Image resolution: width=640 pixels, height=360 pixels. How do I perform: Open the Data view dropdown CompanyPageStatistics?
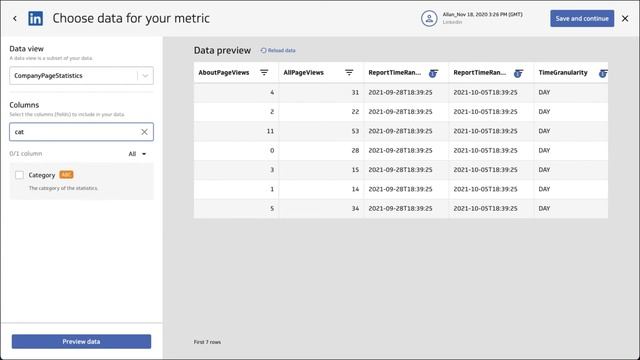pyautogui.click(x=81, y=76)
